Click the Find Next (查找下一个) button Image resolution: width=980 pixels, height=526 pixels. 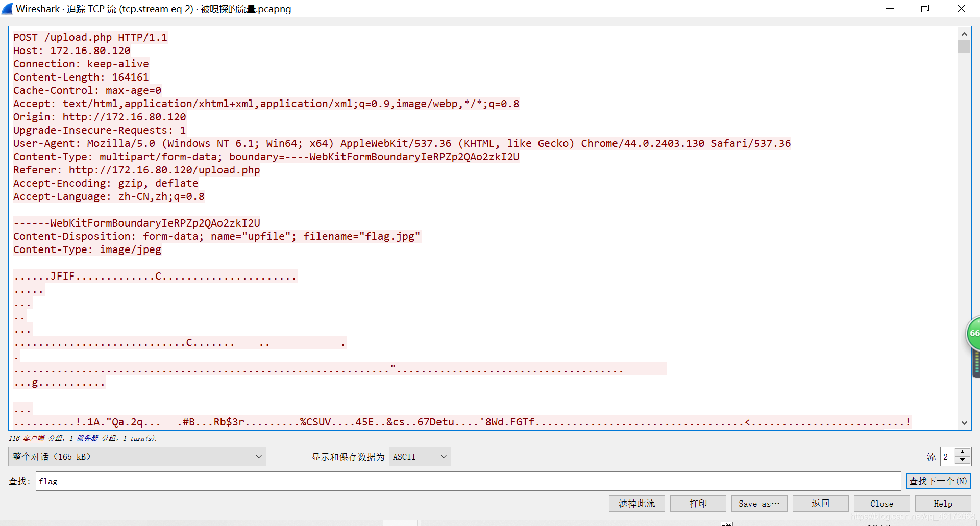(938, 481)
